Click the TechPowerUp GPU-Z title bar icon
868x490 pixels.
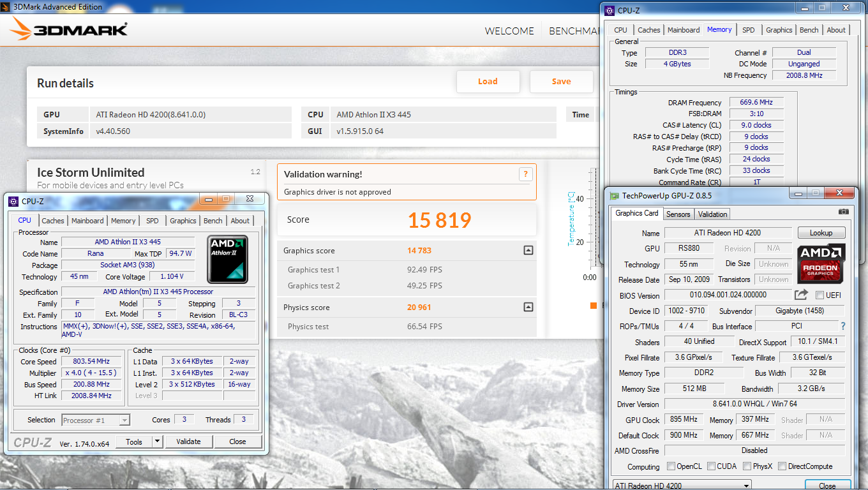(614, 196)
